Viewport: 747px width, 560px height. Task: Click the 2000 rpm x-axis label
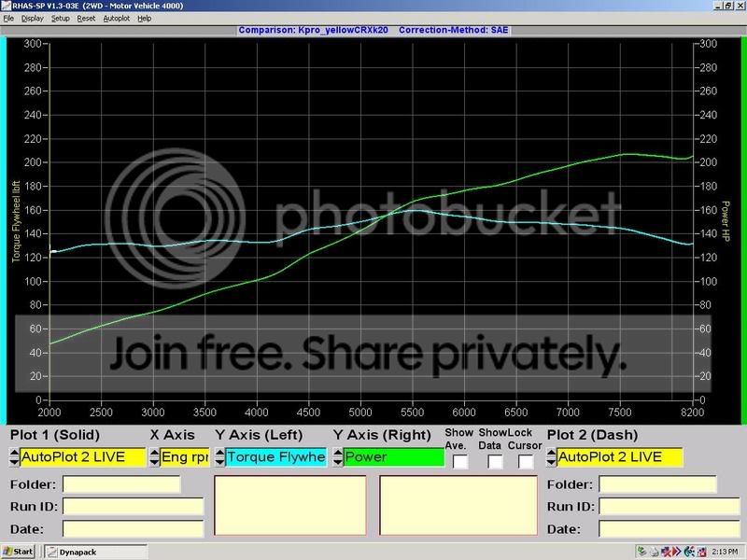point(49,412)
